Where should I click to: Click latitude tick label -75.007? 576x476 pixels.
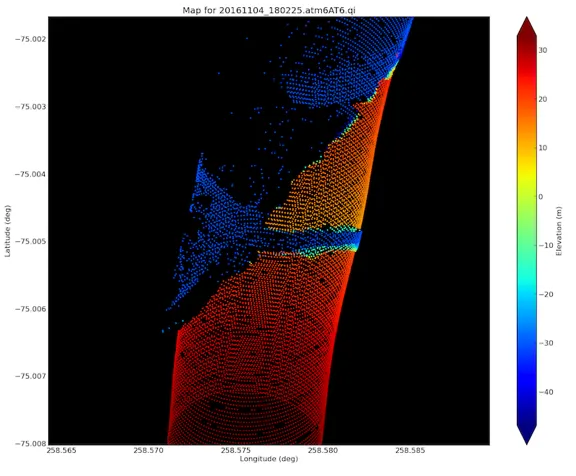click(x=31, y=376)
